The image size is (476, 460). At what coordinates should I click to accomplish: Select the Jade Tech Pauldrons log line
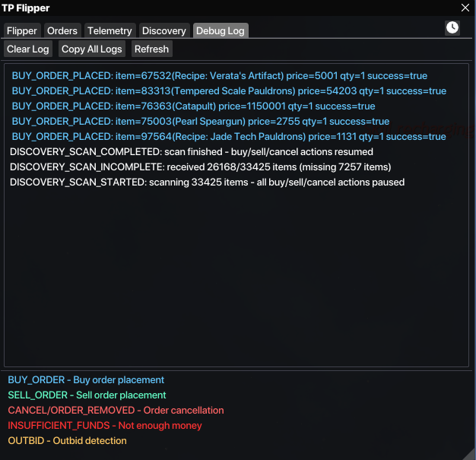(228, 137)
